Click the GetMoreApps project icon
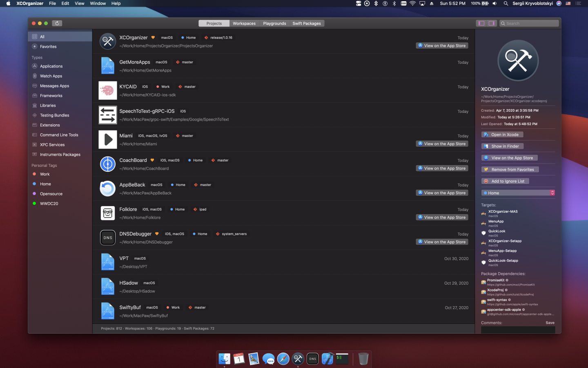 click(108, 66)
